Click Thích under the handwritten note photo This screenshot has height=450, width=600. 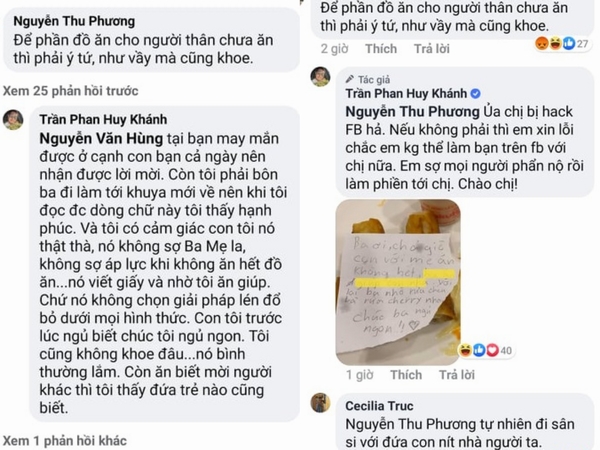406,375
